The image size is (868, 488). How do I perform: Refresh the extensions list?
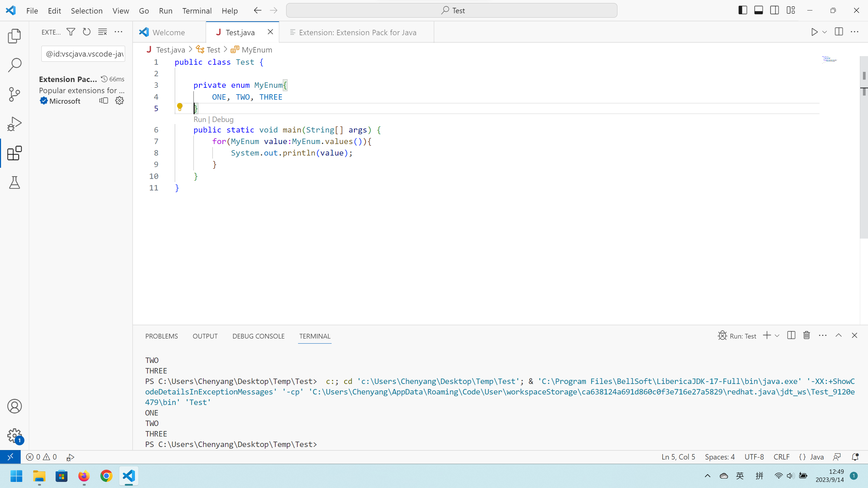[87, 32]
